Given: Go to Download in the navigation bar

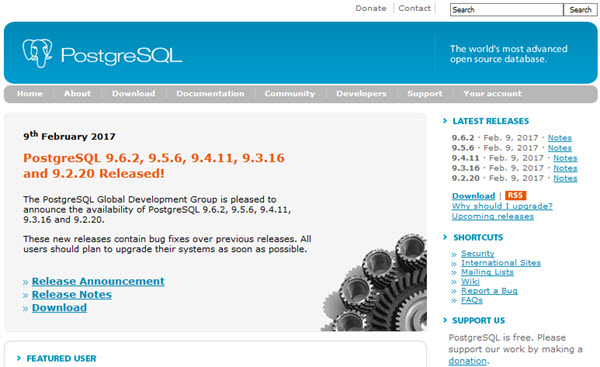Looking at the screenshot, I should (134, 93).
